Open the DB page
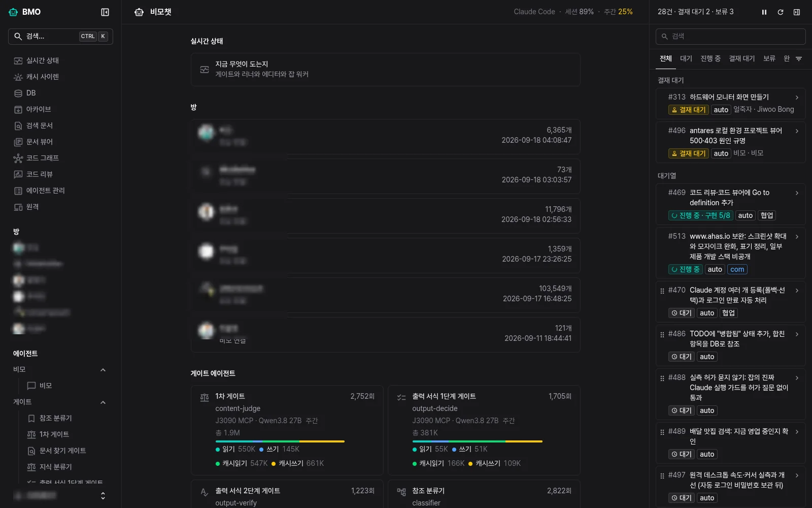 click(60, 93)
